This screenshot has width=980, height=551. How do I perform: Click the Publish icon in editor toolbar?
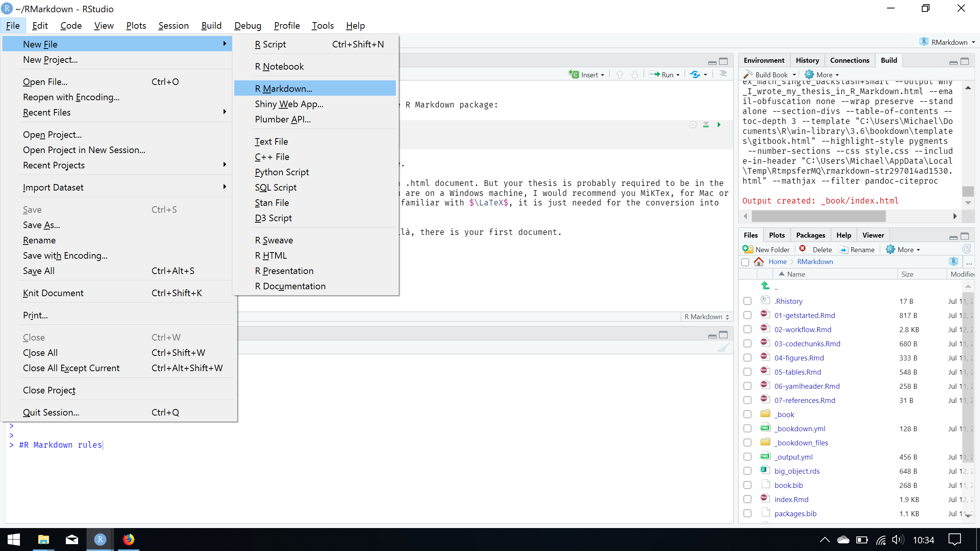[x=695, y=75]
